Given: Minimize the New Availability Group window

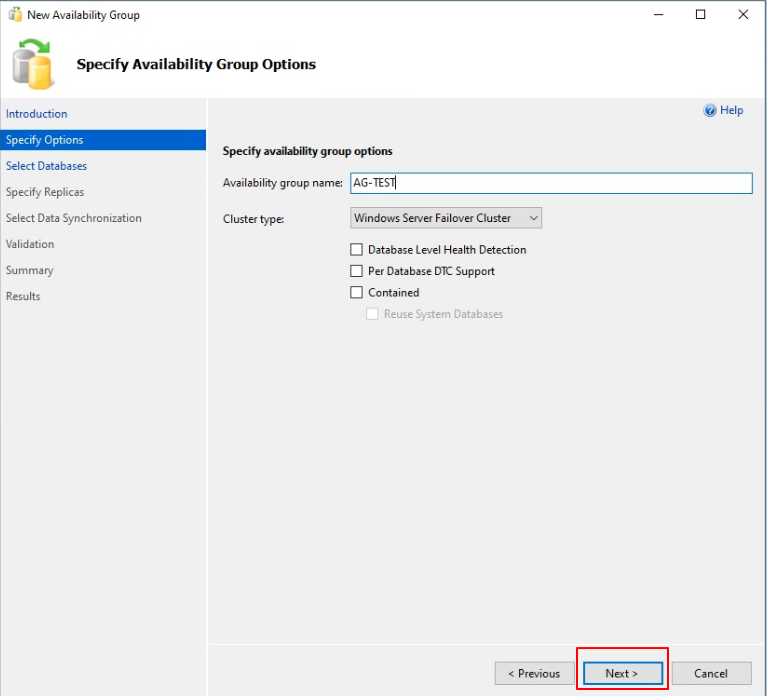Looking at the screenshot, I should pyautogui.click(x=658, y=15).
